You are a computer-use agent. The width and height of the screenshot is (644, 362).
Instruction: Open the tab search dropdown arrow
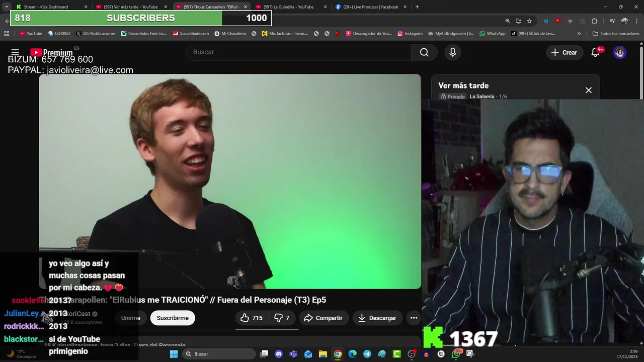(6, 7)
